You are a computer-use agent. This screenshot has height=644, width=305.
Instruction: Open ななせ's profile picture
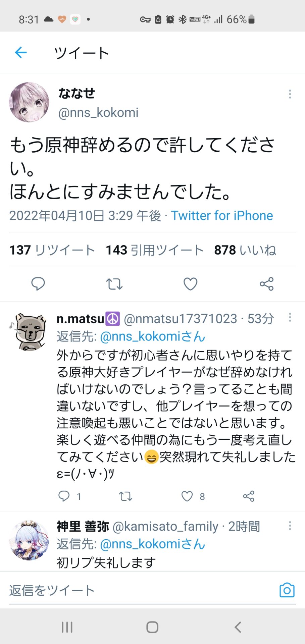[x=29, y=102]
